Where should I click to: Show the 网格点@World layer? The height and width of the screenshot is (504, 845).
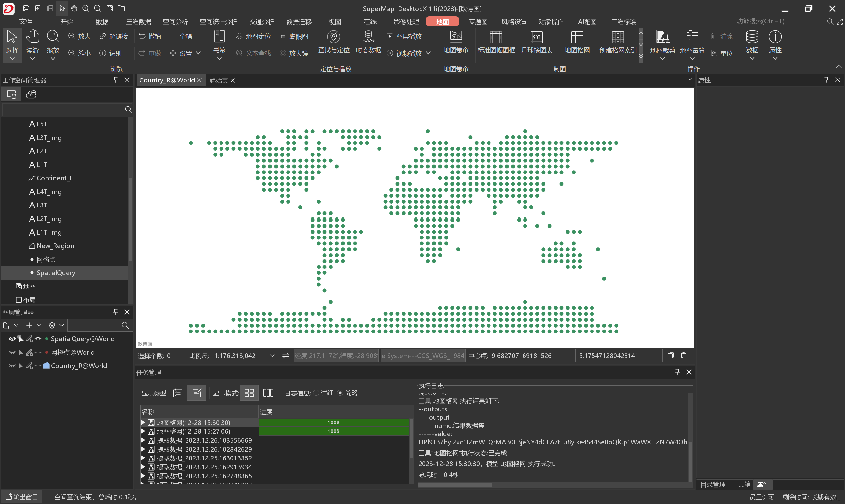click(x=12, y=352)
